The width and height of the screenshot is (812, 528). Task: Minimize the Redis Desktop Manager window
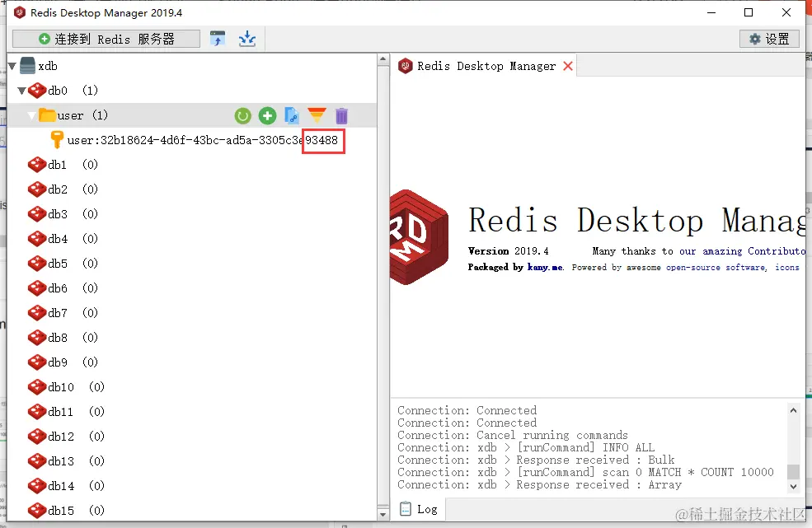pos(711,12)
